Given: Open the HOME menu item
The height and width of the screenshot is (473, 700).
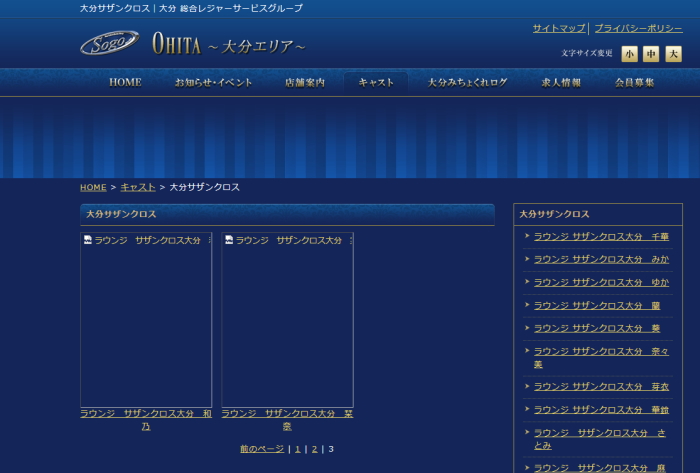Looking at the screenshot, I should click(125, 82).
